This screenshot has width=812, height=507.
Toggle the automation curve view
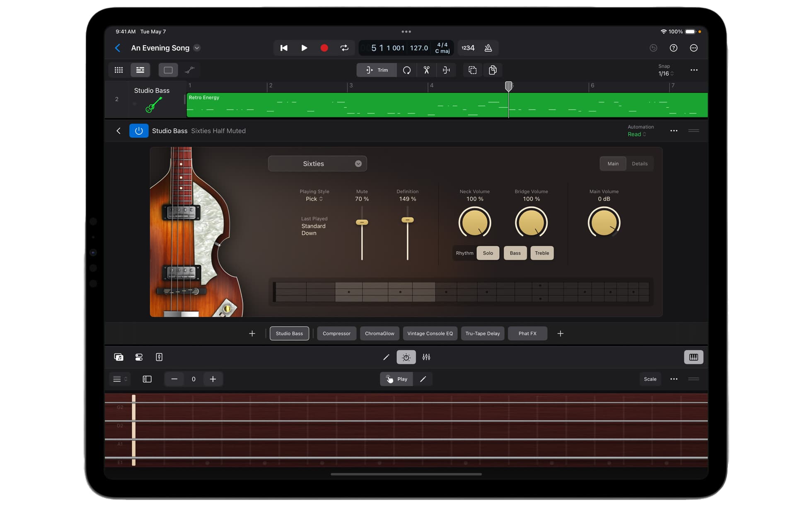coord(190,70)
